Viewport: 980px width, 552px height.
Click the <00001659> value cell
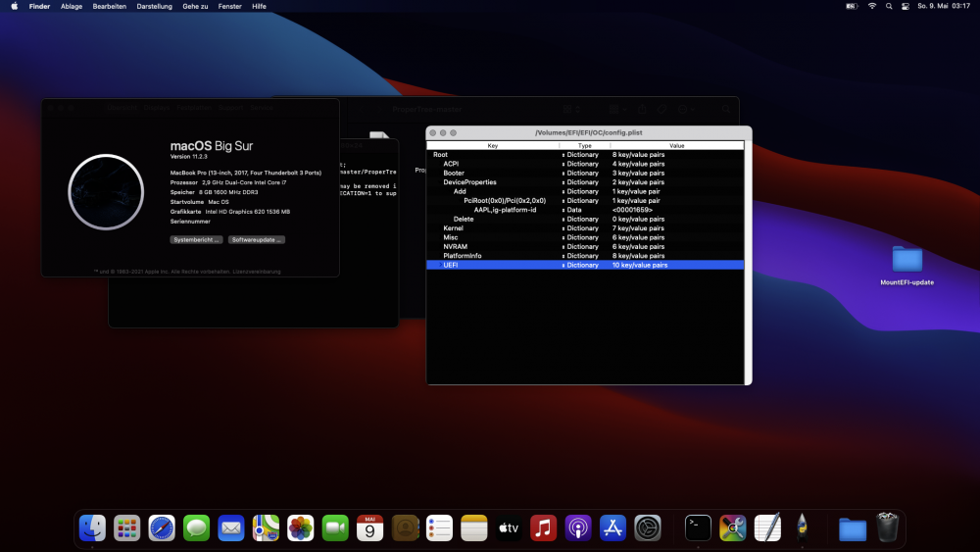(x=632, y=210)
